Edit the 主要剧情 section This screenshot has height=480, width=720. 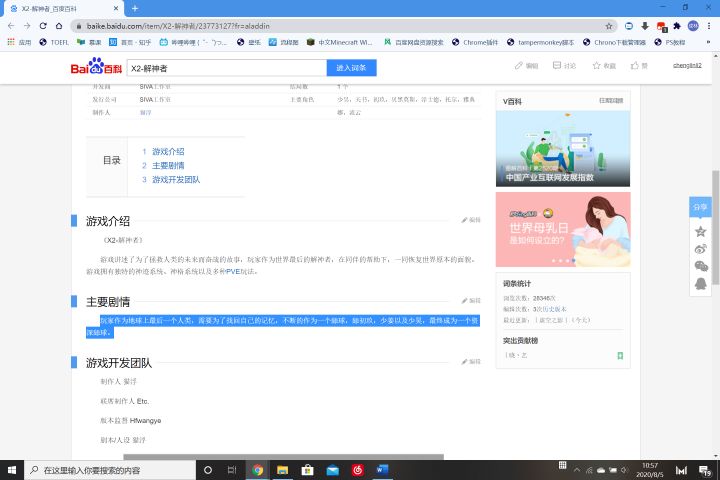(471, 300)
